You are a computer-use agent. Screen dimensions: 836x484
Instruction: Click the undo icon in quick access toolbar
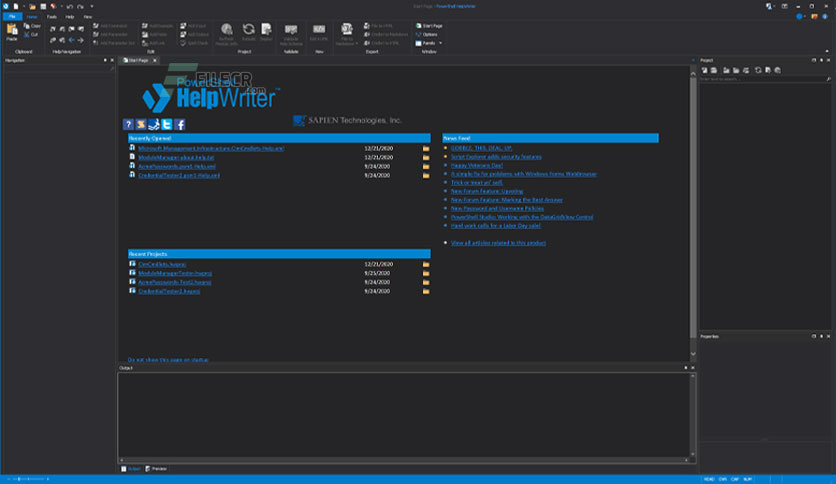tap(69, 6)
